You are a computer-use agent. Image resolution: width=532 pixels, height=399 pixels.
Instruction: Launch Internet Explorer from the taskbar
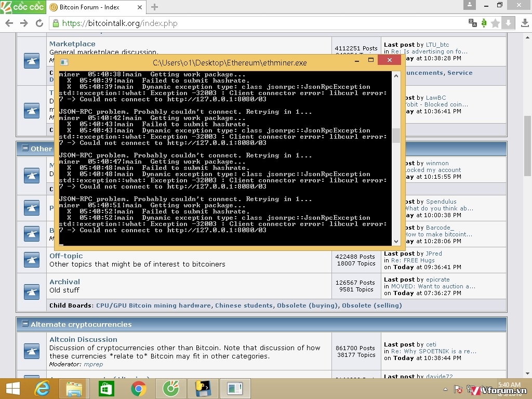click(x=43, y=389)
